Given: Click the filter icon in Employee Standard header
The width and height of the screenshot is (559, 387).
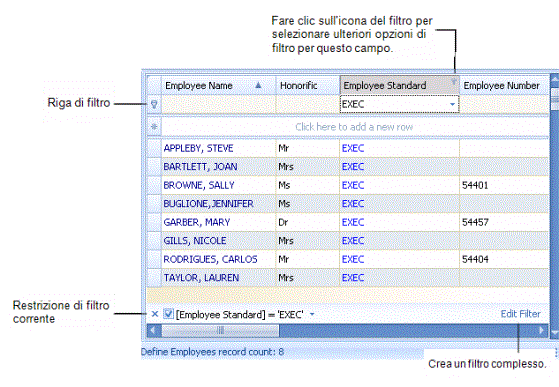Looking at the screenshot, I should (x=453, y=82).
